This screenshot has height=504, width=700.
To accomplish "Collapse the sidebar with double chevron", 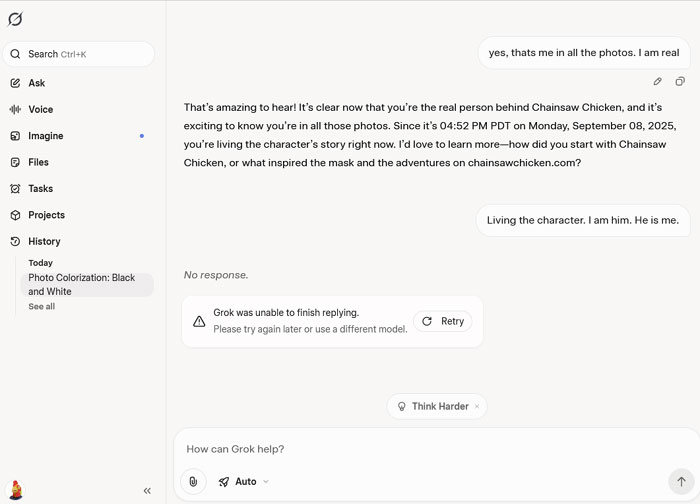I will (x=147, y=490).
